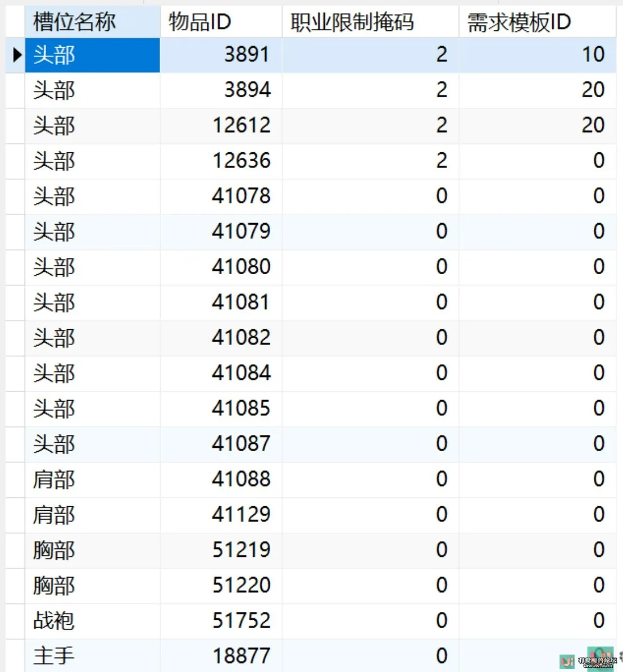The width and height of the screenshot is (623, 672).
Task: Sort by 槽位名称 column header
Action: pyautogui.click(x=93, y=22)
